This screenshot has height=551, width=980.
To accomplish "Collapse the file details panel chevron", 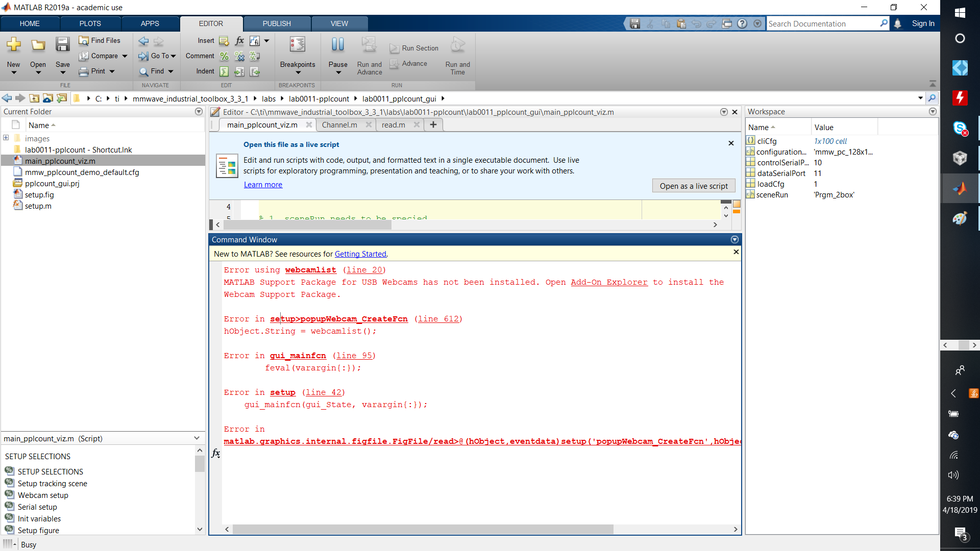I will 197,438.
